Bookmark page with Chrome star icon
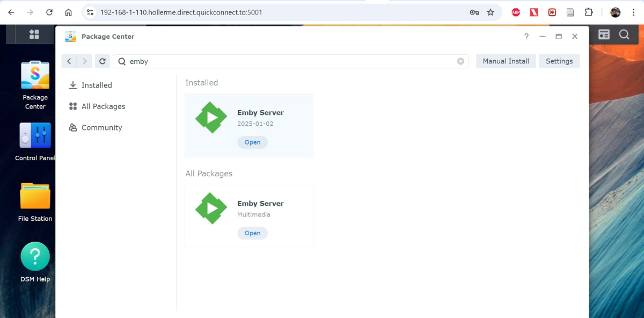Screen dimensions: 644x318 pos(491,12)
